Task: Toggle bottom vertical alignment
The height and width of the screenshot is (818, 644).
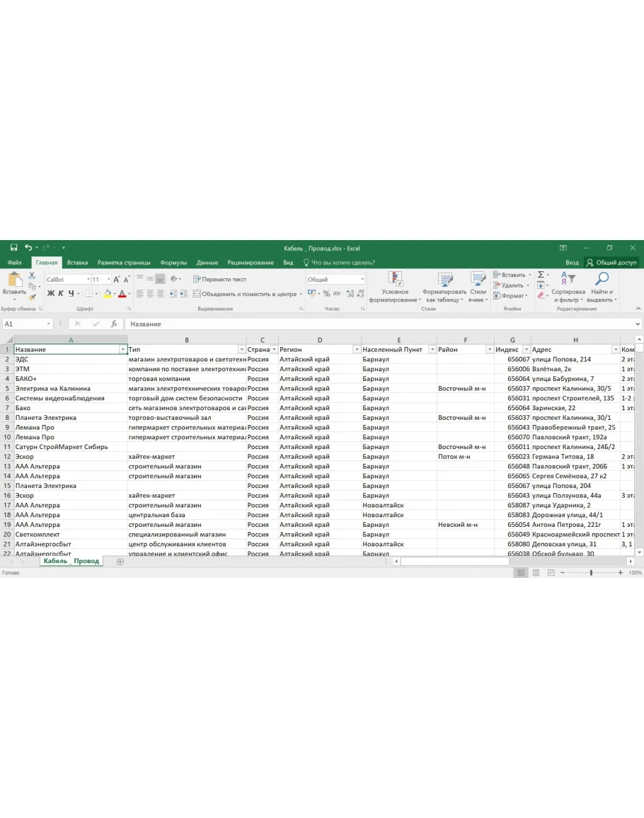Action: pyautogui.click(x=160, y=279)
